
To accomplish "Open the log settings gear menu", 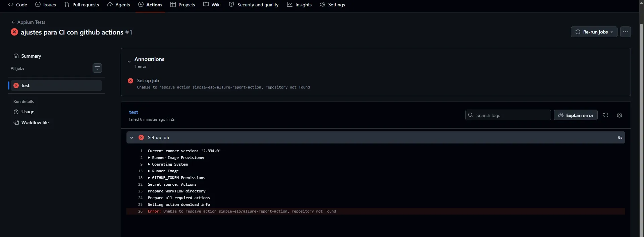I will 620,115.
